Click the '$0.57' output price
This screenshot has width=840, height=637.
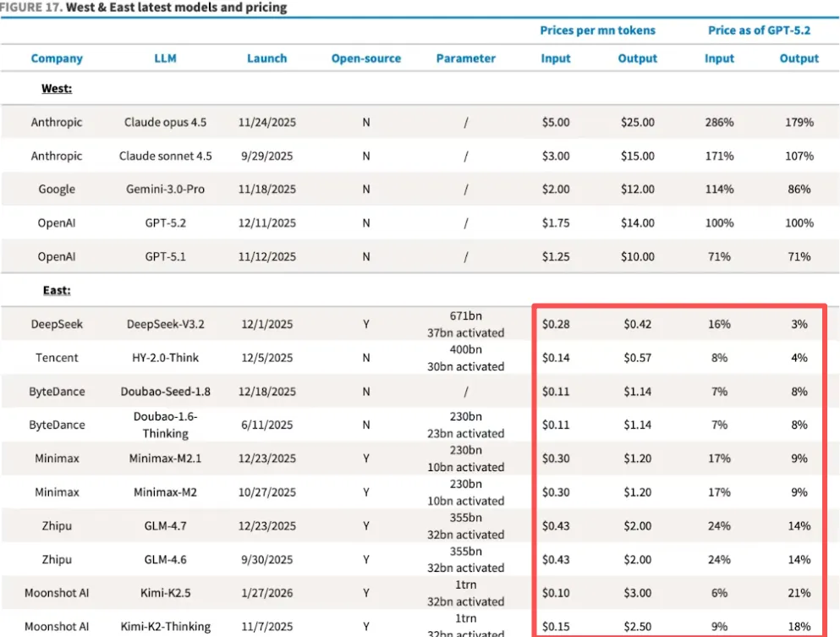click(x=638, y=358)
